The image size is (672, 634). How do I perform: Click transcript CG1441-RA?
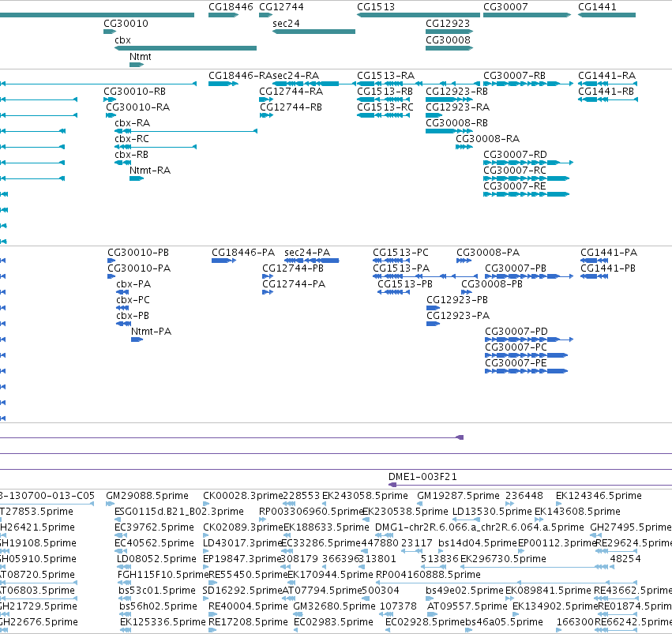point(606,76)
